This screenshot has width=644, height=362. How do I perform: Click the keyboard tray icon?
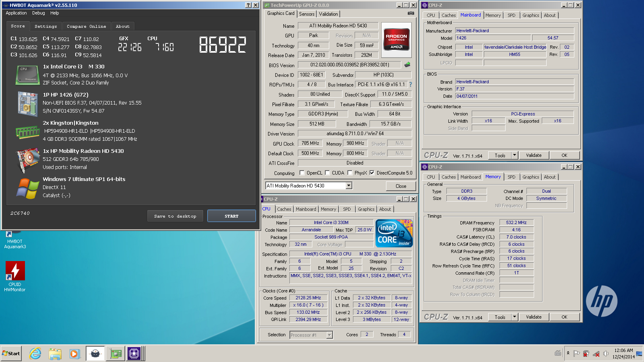pyautogui.click(x=558, y=353)
